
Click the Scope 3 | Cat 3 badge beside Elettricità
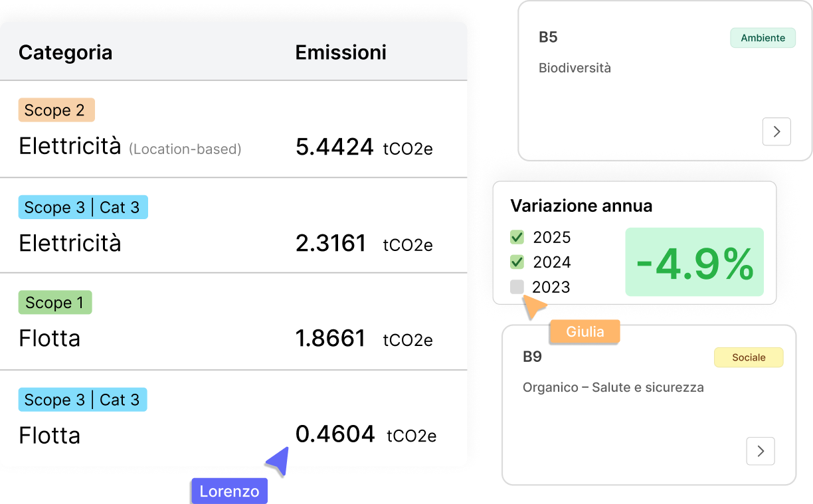(83, 207)
